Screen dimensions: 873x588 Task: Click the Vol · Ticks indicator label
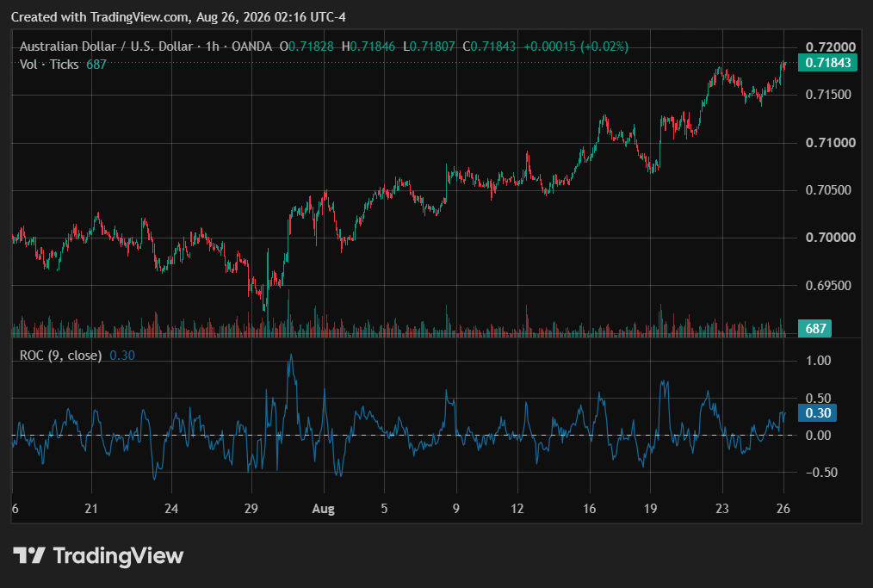point(49,65)
